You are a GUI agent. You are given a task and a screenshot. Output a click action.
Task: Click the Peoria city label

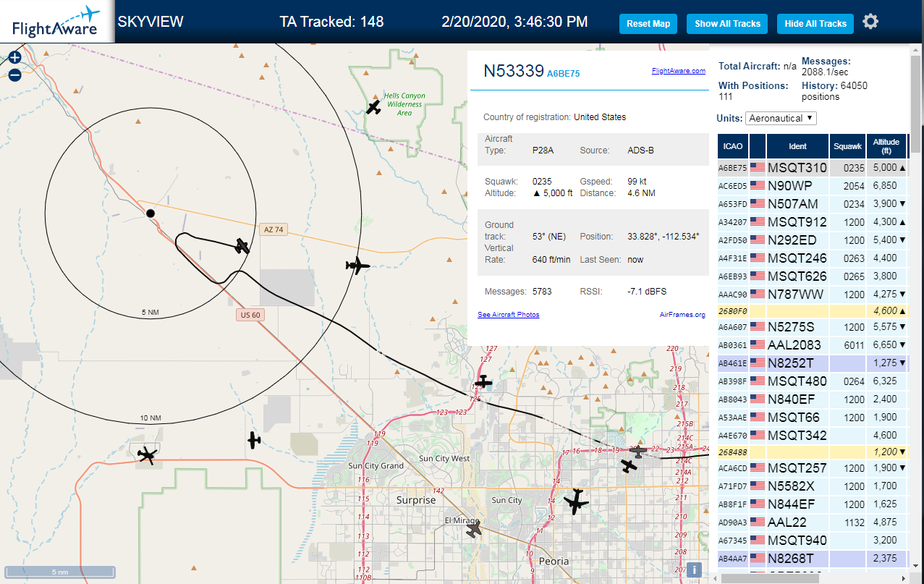tap(554, 561)
